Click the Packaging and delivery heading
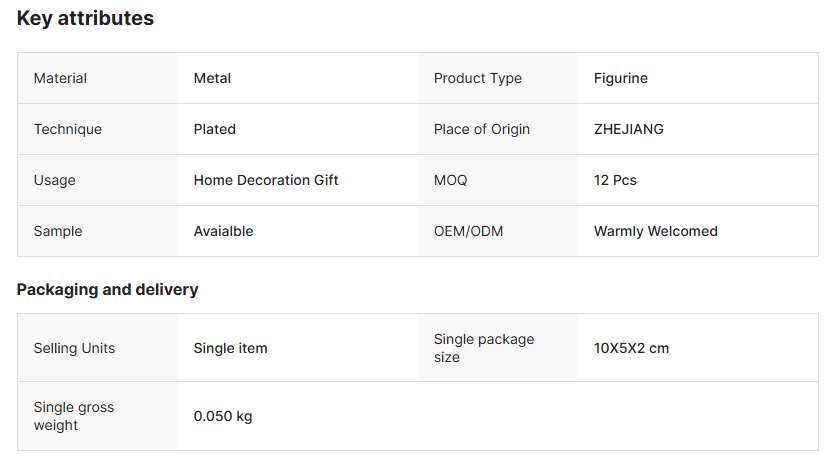Screen dimensions: 832x462 click(107, 289)
